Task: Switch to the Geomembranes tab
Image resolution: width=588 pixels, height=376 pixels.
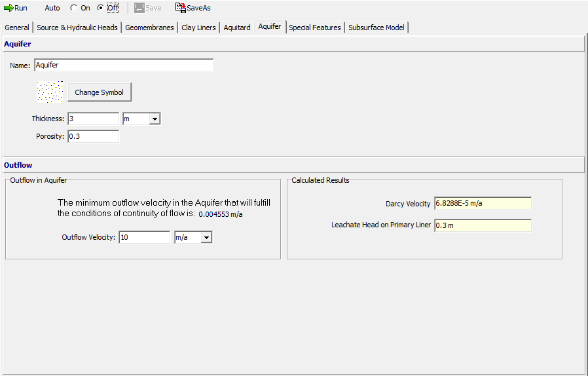Action: (149, 28)
